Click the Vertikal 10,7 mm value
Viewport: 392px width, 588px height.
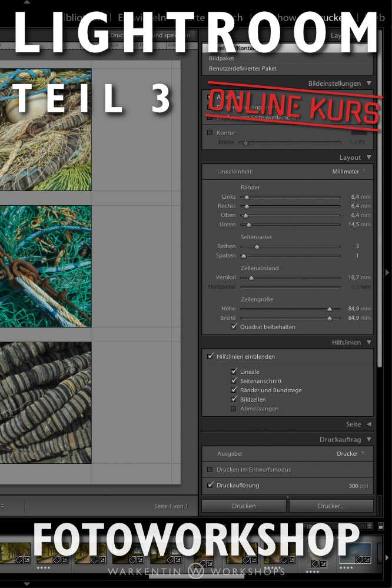tap(359, 278)
